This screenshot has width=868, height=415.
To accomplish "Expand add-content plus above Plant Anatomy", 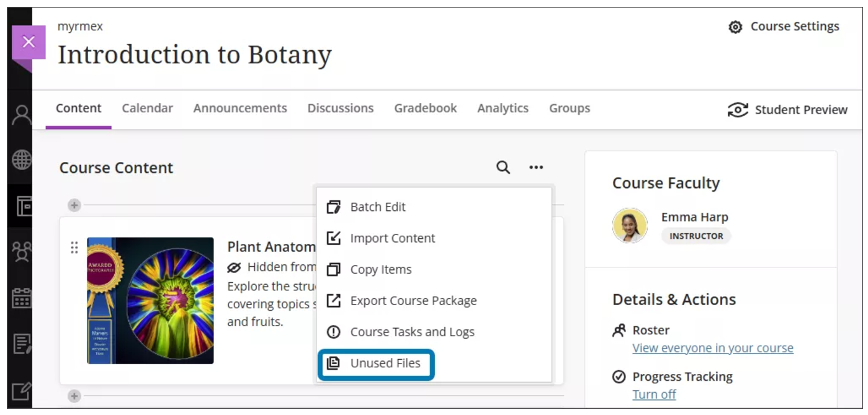I will pyautogui.click(x=74, y=205).
